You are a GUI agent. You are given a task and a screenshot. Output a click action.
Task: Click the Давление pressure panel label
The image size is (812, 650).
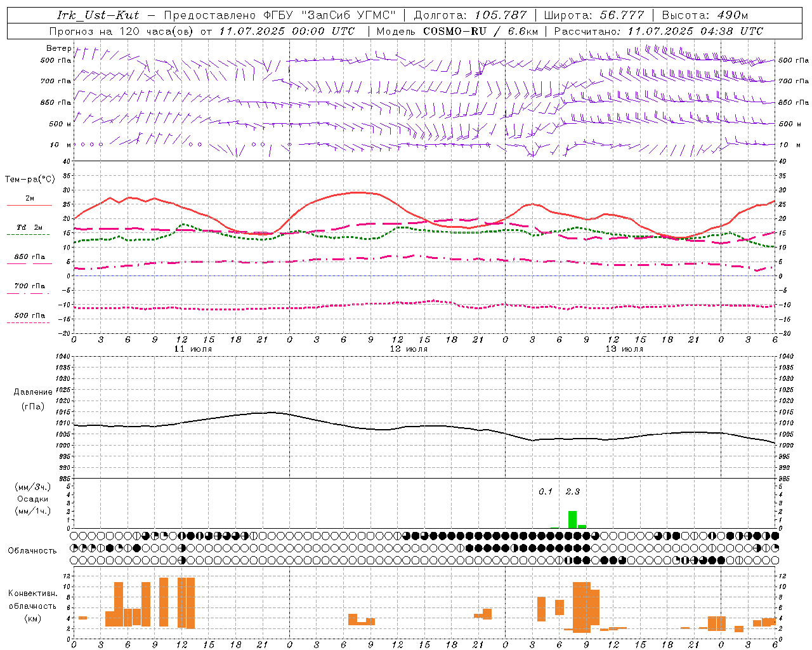pyautogui.click(x=33, y=392)
